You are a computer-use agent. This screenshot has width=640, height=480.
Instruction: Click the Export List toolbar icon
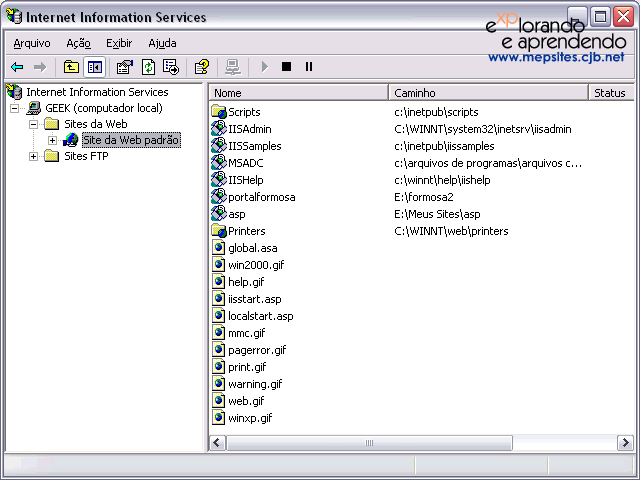[x=171, y=67]
